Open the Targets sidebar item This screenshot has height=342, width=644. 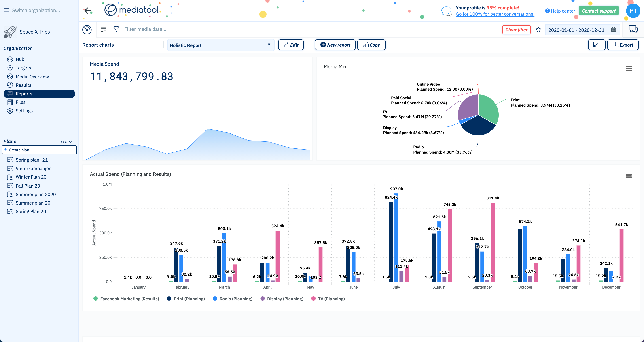pos(23,68)
